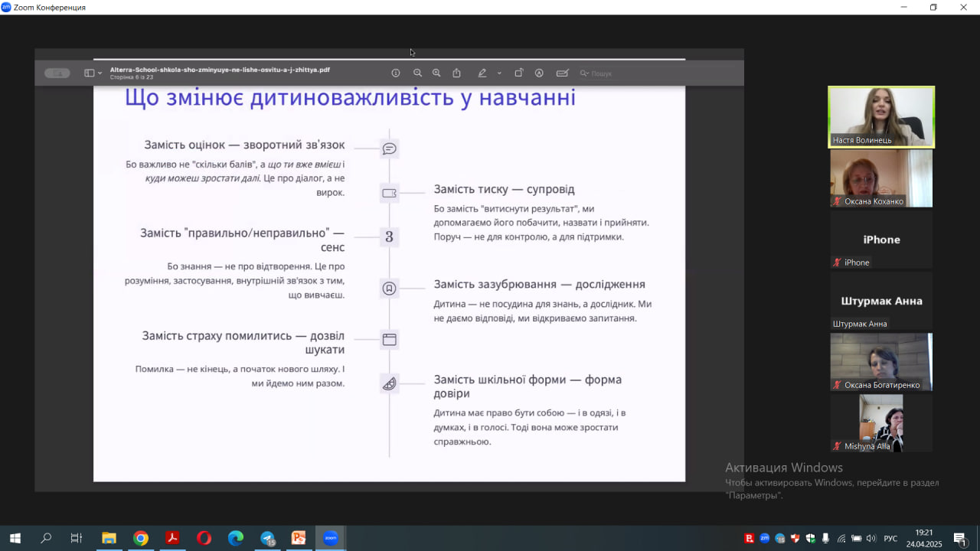The width and height of the screenshot is (980, 551).
Task: Open Wi-Fi network tray icon
Action: [841, 539]
